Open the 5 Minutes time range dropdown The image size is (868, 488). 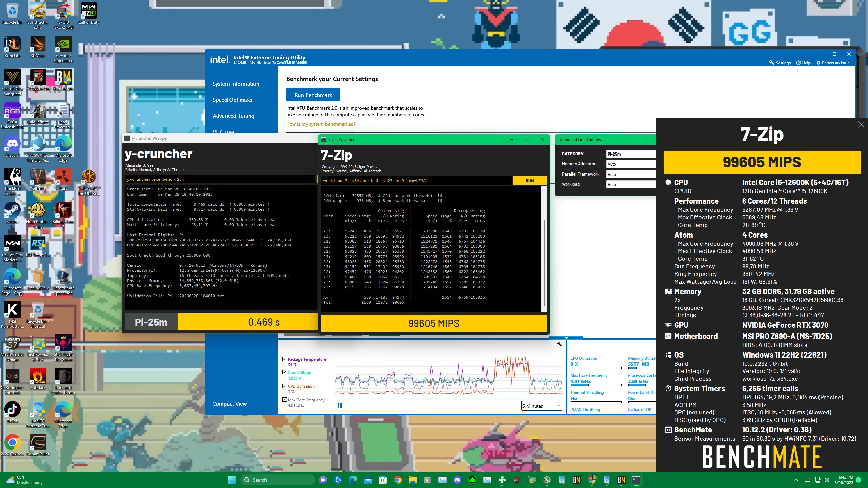pos(541,406)
